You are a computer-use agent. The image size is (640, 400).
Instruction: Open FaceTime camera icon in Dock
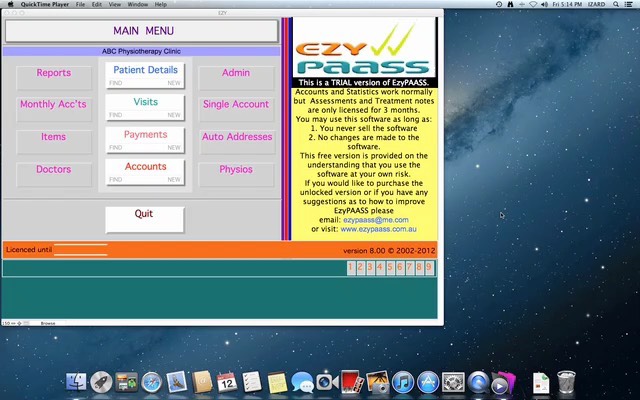[327, 382]
